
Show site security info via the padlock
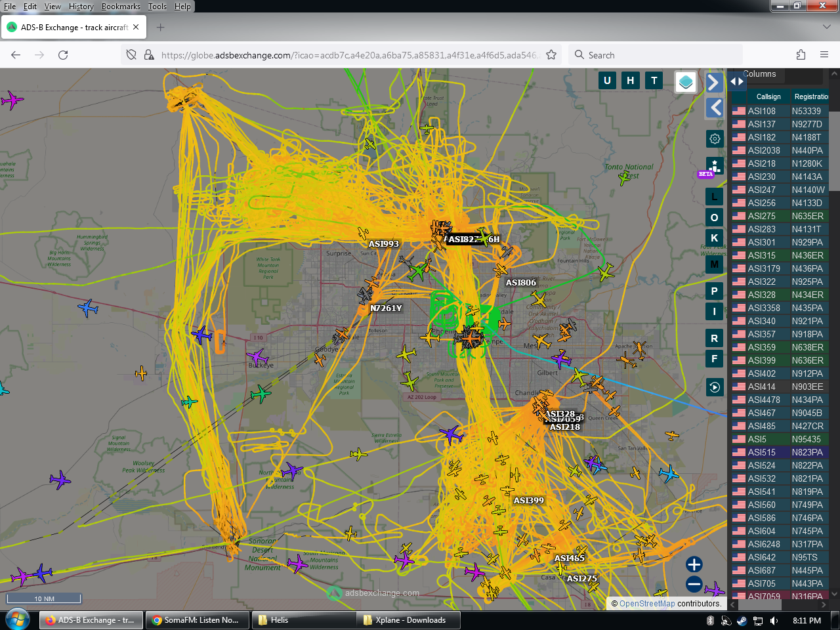[149, 55]
